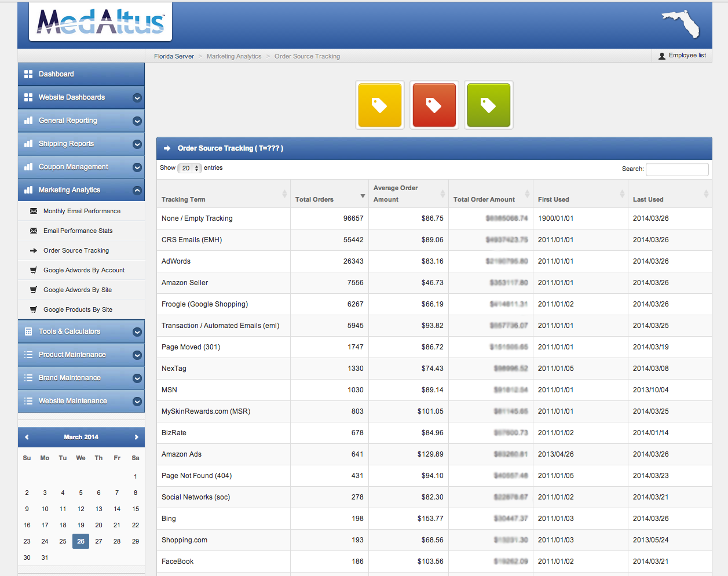Open the Show entries dropdown
728x576 pixels.
coord(189,168)
